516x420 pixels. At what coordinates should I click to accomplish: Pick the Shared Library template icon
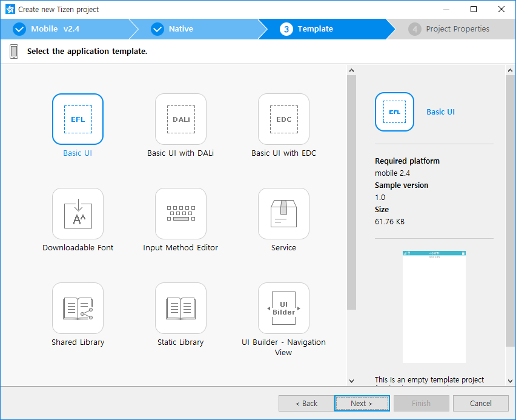click(x=78, y=308)
